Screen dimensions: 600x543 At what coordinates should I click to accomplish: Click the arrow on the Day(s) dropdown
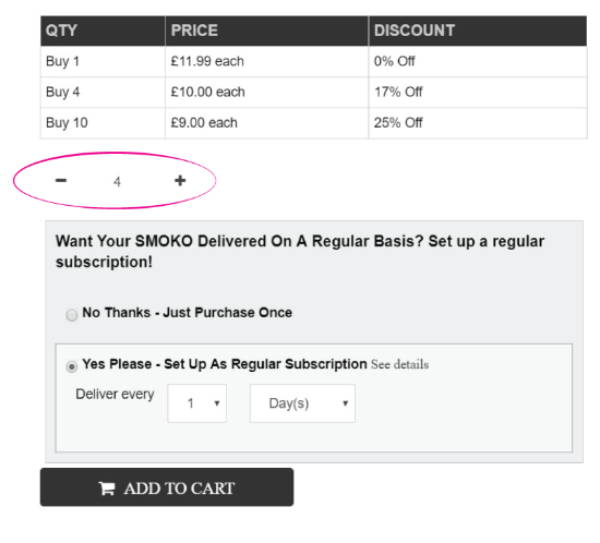click(345, 403)
